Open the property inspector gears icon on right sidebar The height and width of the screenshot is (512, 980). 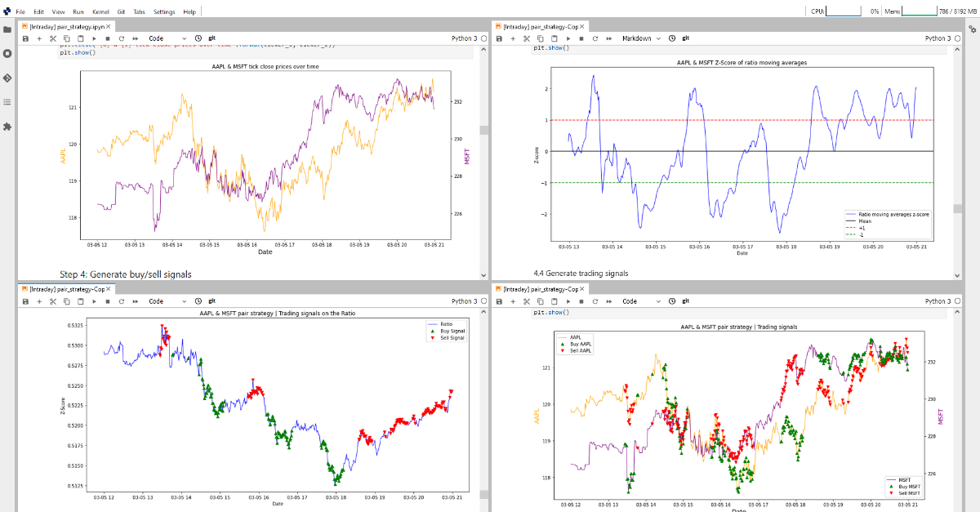(972, 29)
